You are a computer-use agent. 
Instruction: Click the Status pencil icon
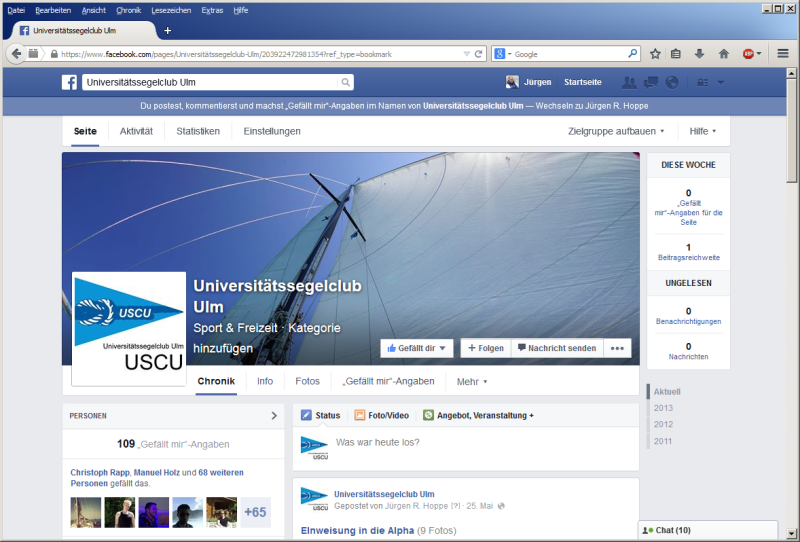pyautogui.click(x=306, y=415)
